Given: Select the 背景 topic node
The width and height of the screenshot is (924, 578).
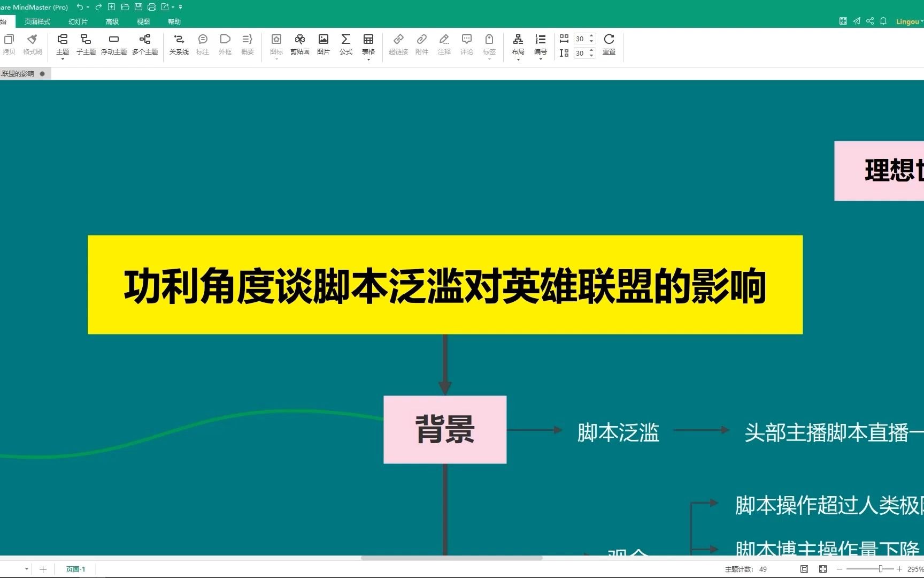Looking at the screenshot, I should (445, 430).
